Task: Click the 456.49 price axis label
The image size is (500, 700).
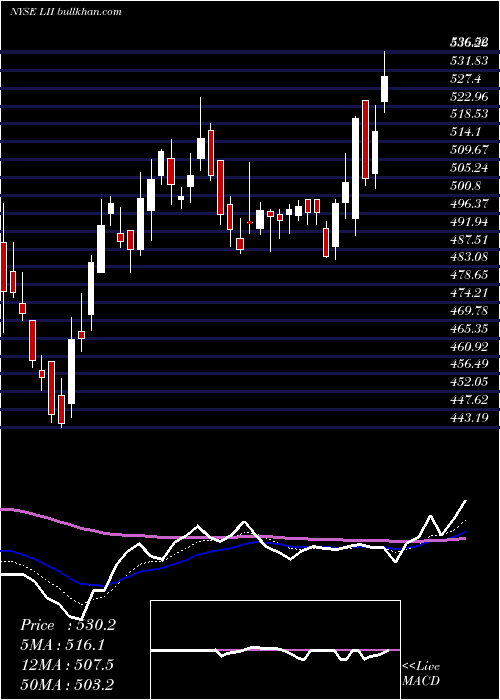Action: (x=469, y=364)
